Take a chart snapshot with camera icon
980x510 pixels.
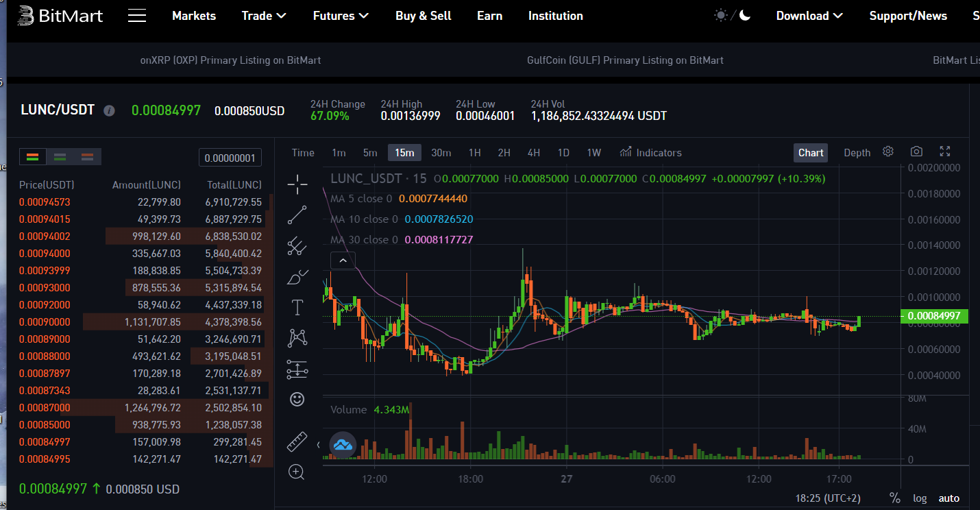click(916, 151)
